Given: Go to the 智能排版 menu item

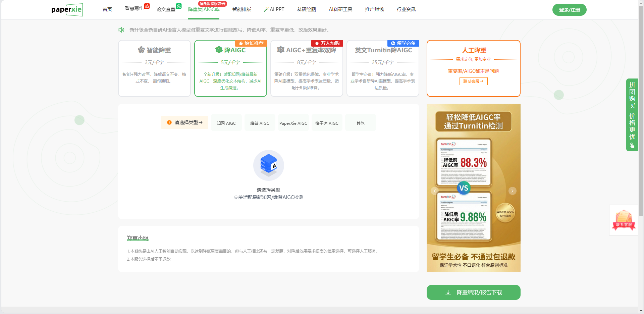Looking at the screenshot, I should coord(241,9).
